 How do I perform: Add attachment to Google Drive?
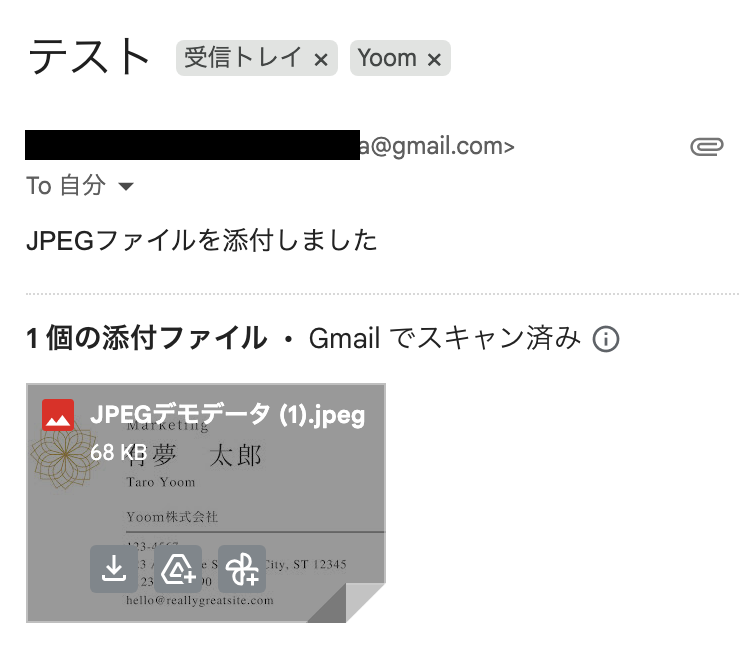point(178,569)
